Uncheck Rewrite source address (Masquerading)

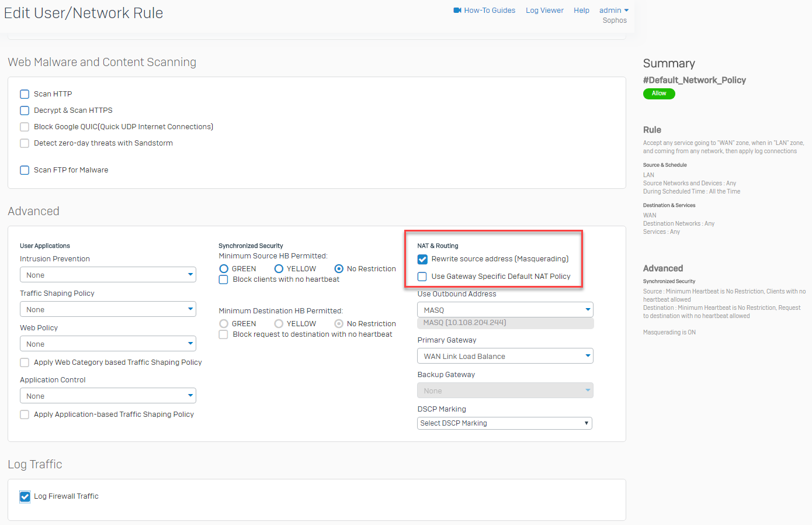[x=422, y=259]
